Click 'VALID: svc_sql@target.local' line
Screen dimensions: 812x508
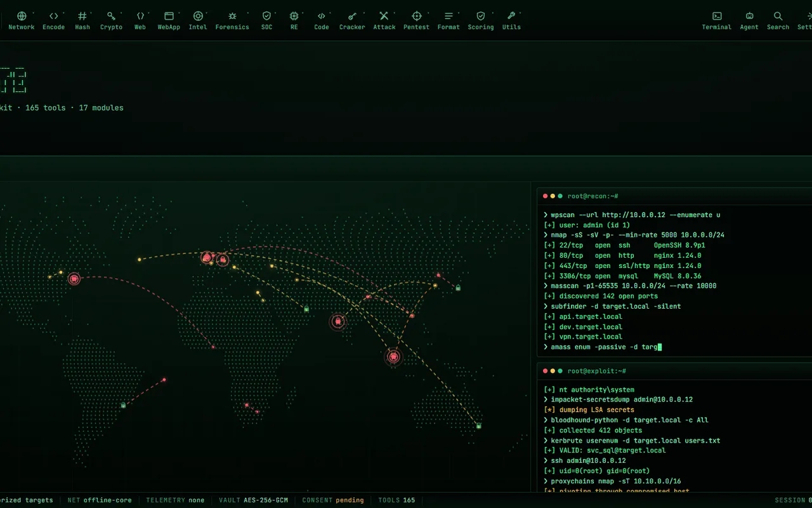click(x=605, y=450)
